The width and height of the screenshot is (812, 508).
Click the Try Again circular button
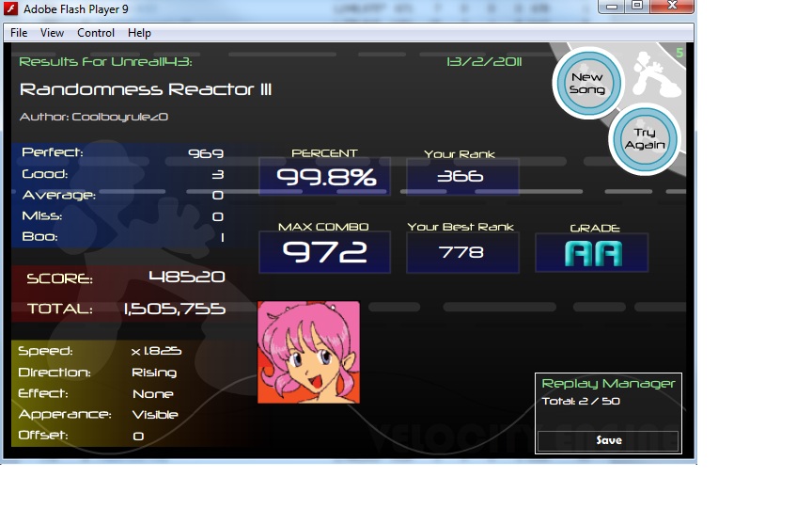point(645,139)
